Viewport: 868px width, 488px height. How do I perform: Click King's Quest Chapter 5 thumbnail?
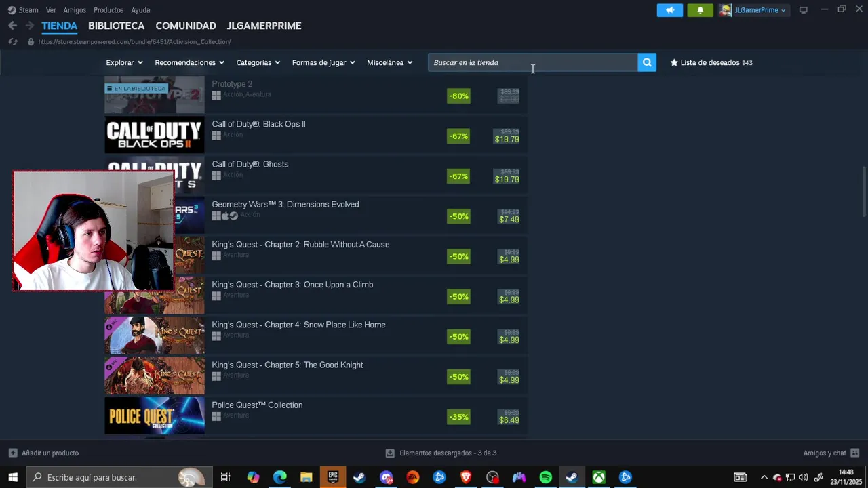[x=155, y=375]
